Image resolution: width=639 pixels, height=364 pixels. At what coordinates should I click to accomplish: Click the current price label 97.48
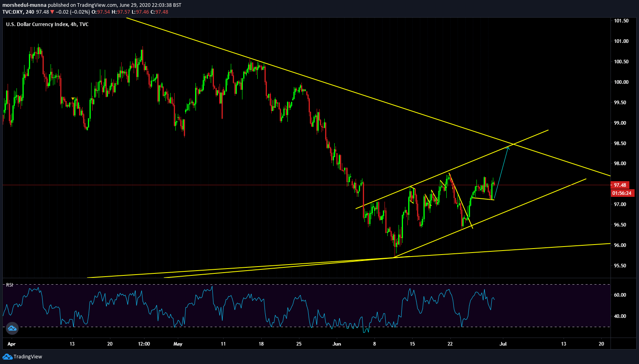620,185
